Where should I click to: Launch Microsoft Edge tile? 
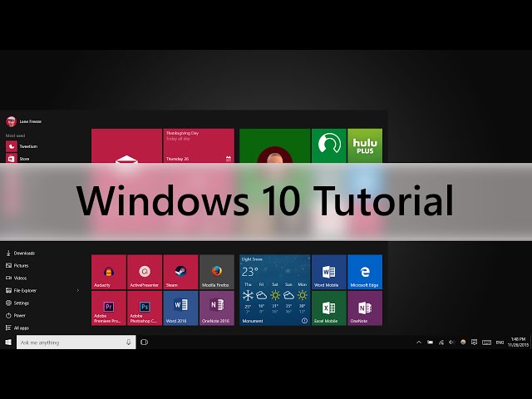tap(365, 272)
